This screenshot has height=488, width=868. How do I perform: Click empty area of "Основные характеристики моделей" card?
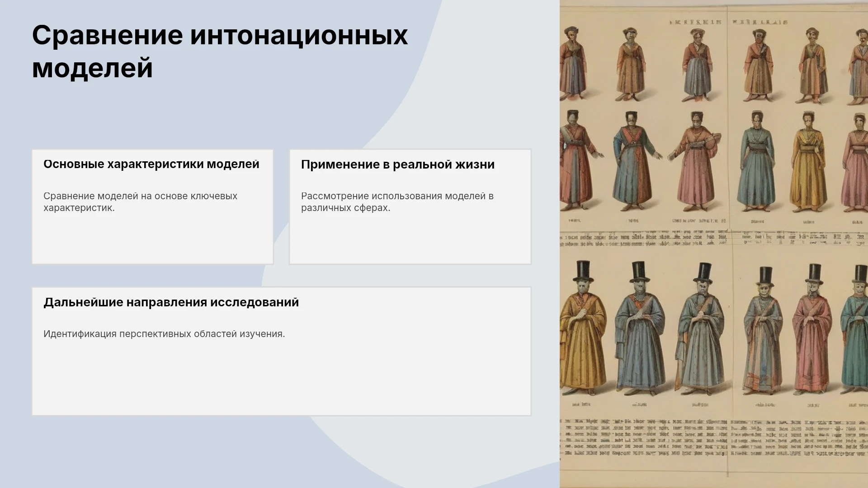pos(152,239)
